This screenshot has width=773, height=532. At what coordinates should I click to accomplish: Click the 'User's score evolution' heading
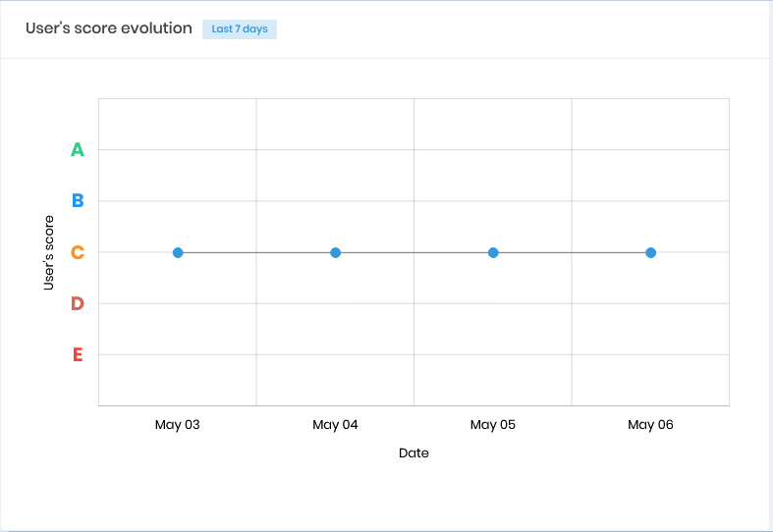click(x=109, y=28)
